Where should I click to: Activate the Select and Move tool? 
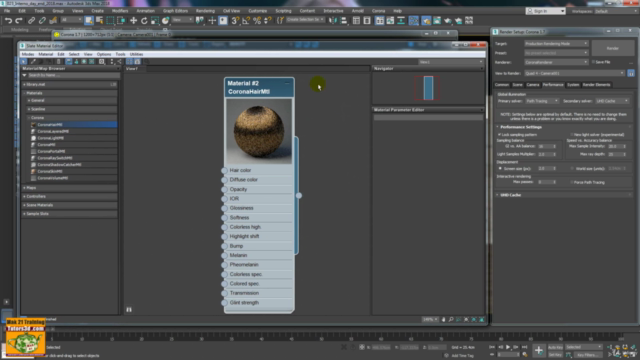pos(133,20)
